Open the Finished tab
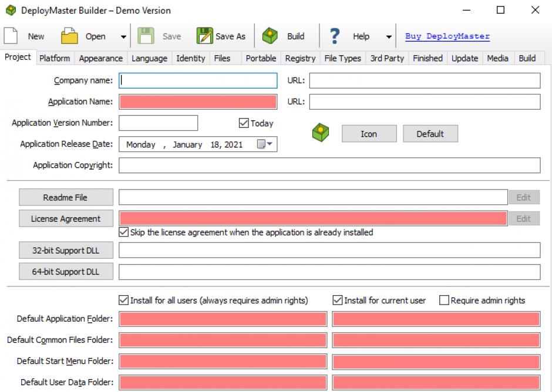 (428, 58)
